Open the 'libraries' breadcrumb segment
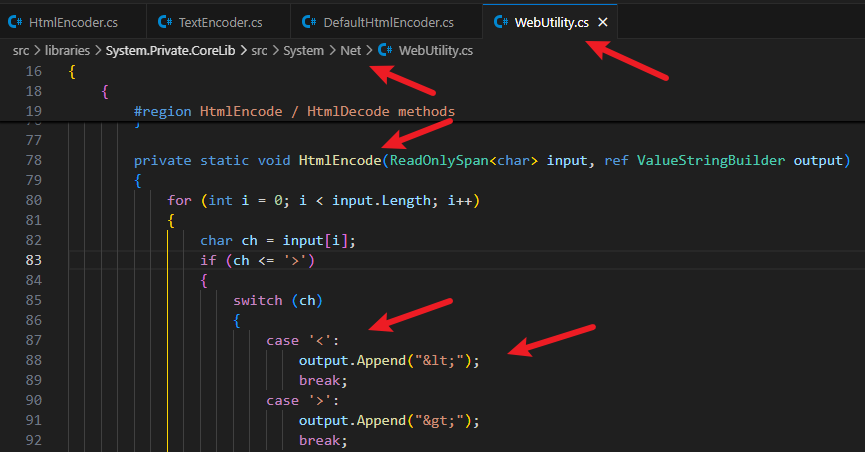865x452 pixels. click(x=67, y=51)
